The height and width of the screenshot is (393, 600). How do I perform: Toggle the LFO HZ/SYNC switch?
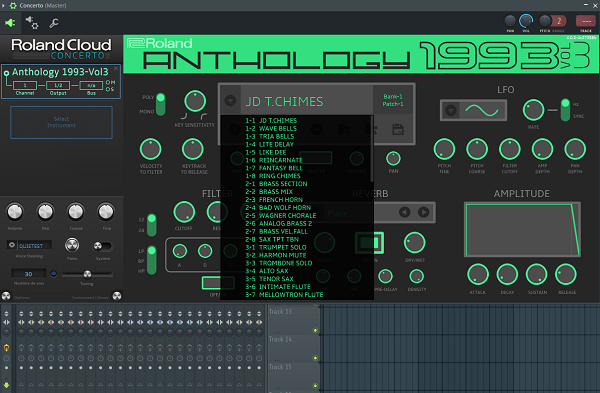click(565, 110)
